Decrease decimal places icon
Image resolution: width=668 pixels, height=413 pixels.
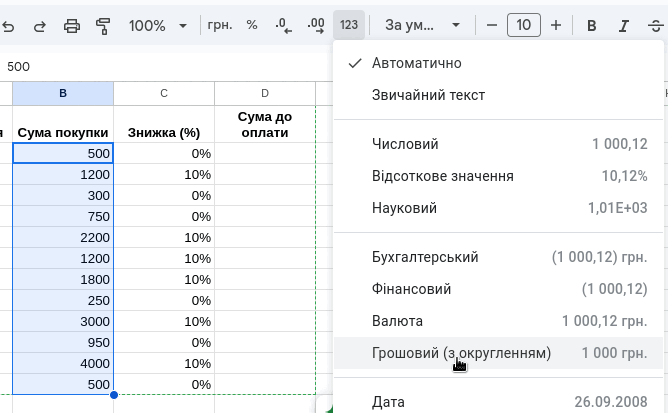pyautogui.click(x=283, y=25)
